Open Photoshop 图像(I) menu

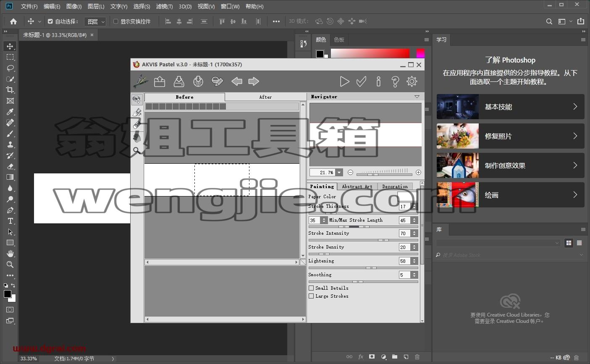pos(74,6)
